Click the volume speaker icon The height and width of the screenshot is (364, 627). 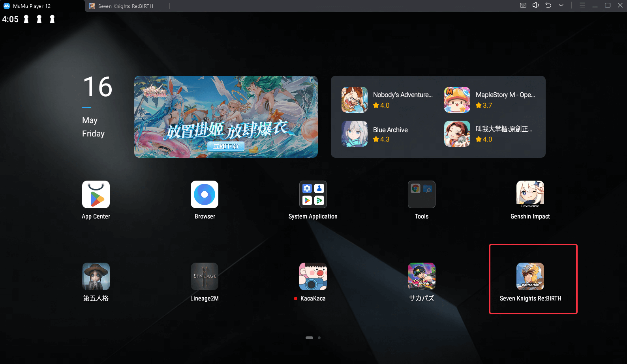pyautogui.click(x=536, y=5)
